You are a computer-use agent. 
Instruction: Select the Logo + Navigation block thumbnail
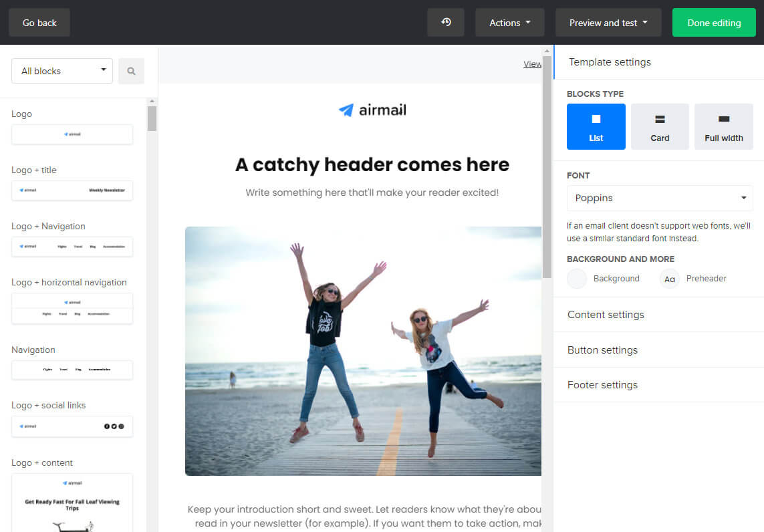click(72, 246)
